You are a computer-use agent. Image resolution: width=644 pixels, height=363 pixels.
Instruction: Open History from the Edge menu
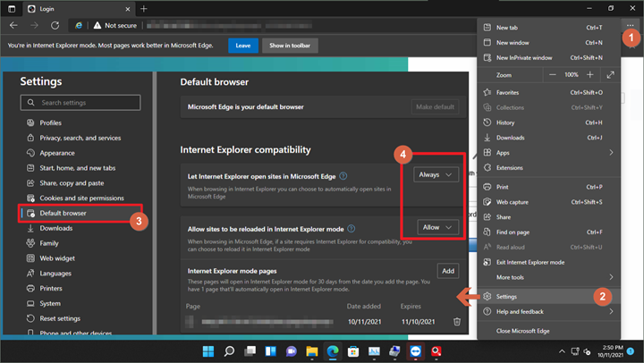548,122
